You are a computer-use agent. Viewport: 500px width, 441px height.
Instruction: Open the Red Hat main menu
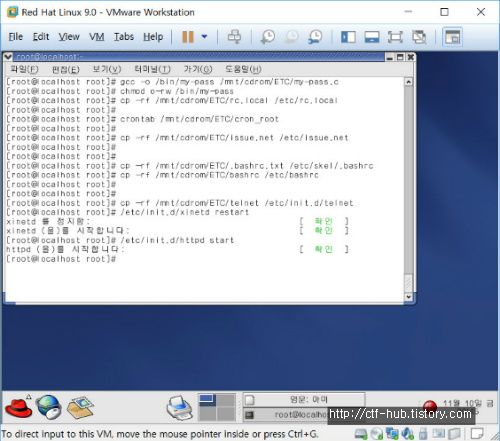19,407
